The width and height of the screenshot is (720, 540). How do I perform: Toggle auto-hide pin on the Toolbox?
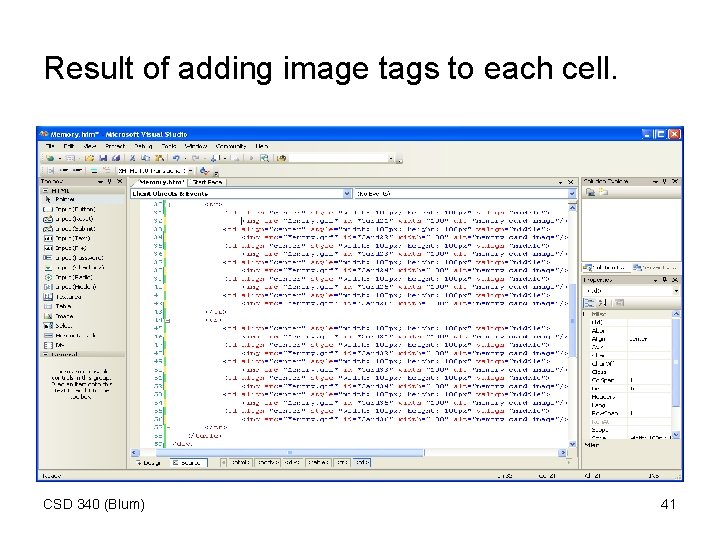[x=110, y=181]
